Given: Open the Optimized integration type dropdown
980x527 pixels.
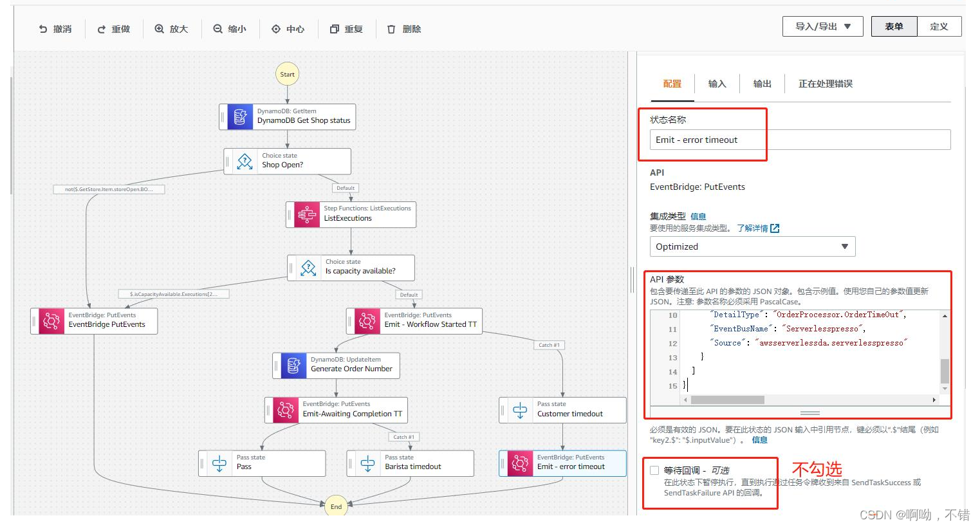Looking at the screenshot, I should click(x=752, y=246).
